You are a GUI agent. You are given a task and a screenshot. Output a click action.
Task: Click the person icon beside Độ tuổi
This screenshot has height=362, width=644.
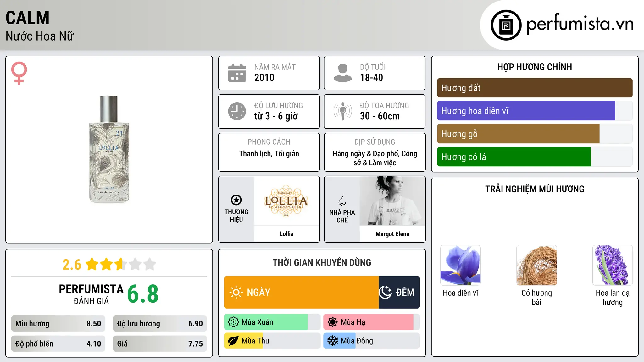[343, 73]
